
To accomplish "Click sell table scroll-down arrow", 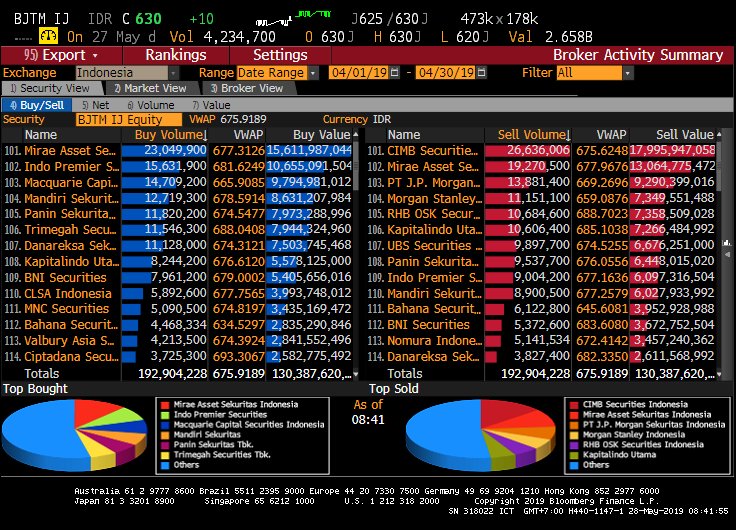I will [x=719, y=374].
